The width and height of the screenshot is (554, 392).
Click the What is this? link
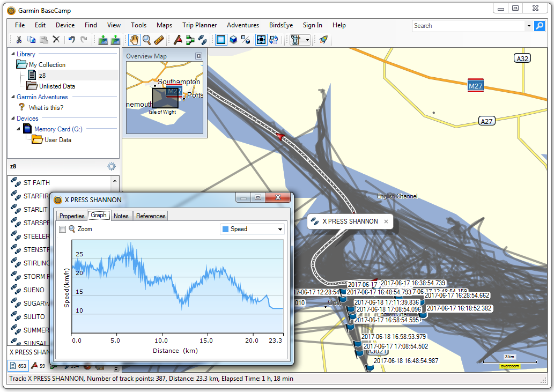click(46, 108)
